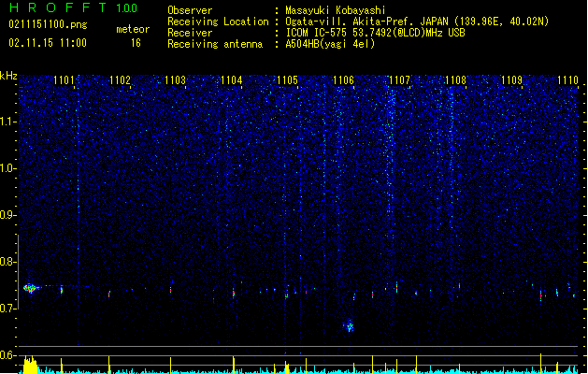Click the 0.6 kHz frequency label

tap(7, 355)
